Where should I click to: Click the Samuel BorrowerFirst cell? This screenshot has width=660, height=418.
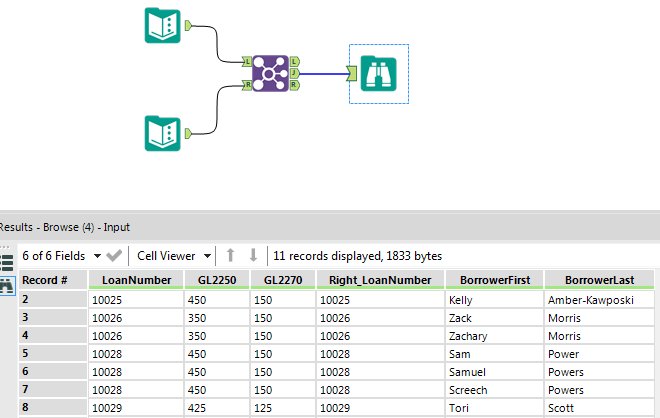tap(495, 372)
